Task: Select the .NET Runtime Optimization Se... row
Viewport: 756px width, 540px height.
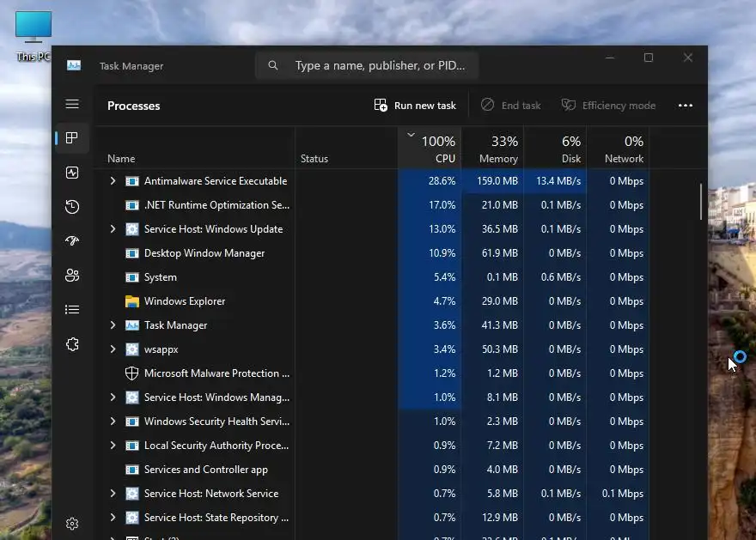Action: (x=372, y=205)
